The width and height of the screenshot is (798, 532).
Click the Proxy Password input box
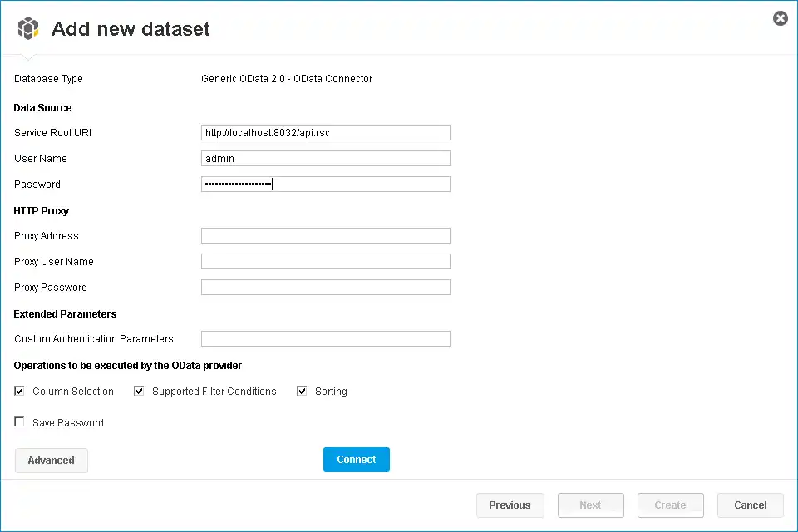point(325,287)
